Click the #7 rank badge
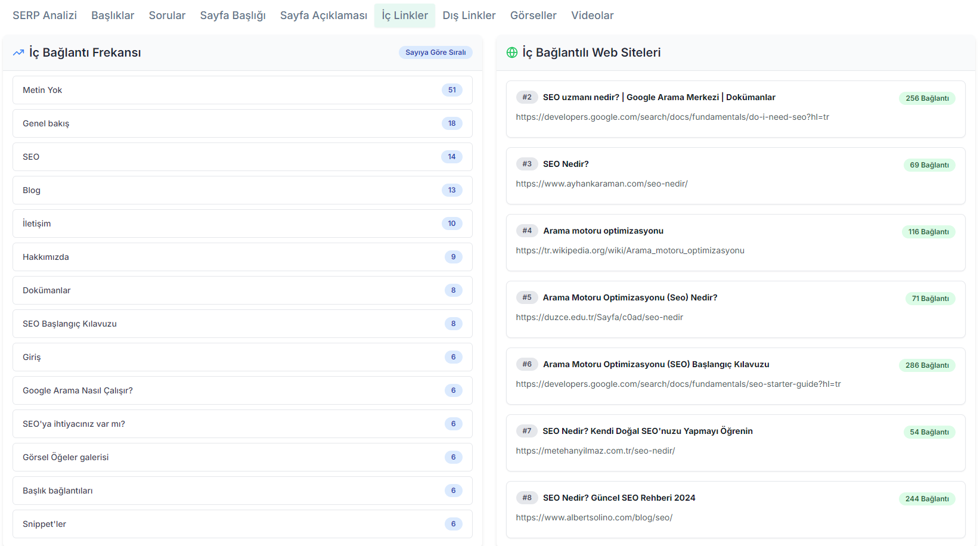This screenshot has width=980, height=546. (x=526, y=431)
